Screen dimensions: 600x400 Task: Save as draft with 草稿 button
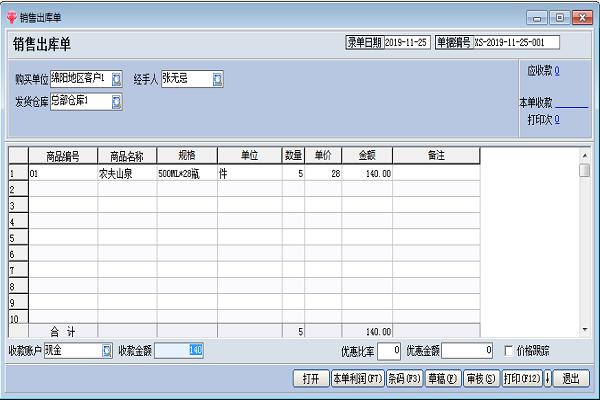443,379
